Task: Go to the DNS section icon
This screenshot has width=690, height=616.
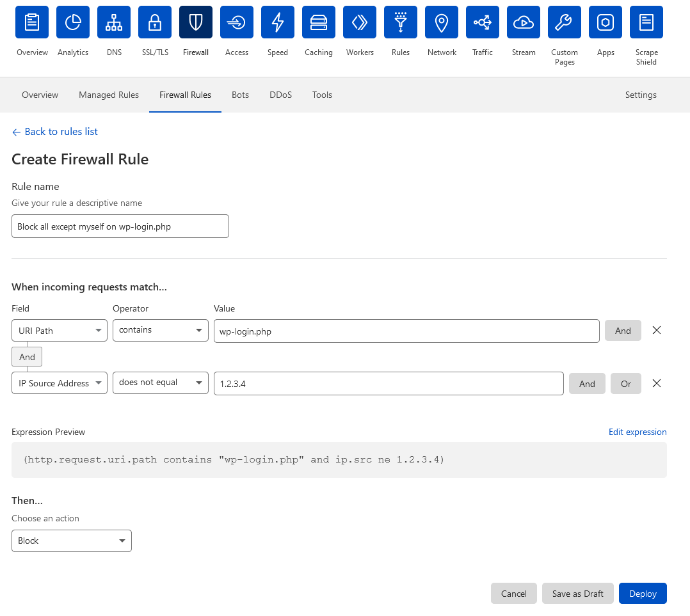Action: 114,22
